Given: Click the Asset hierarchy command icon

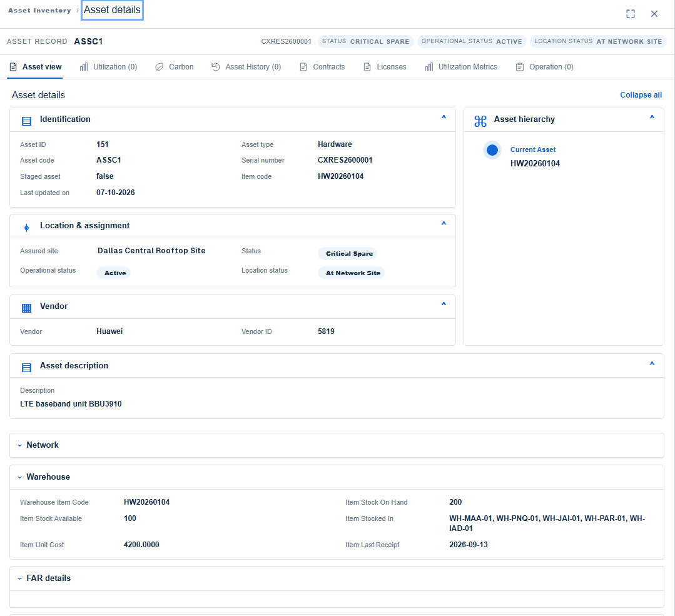Looking at the screenshot, I should click(x=480, y=121).
